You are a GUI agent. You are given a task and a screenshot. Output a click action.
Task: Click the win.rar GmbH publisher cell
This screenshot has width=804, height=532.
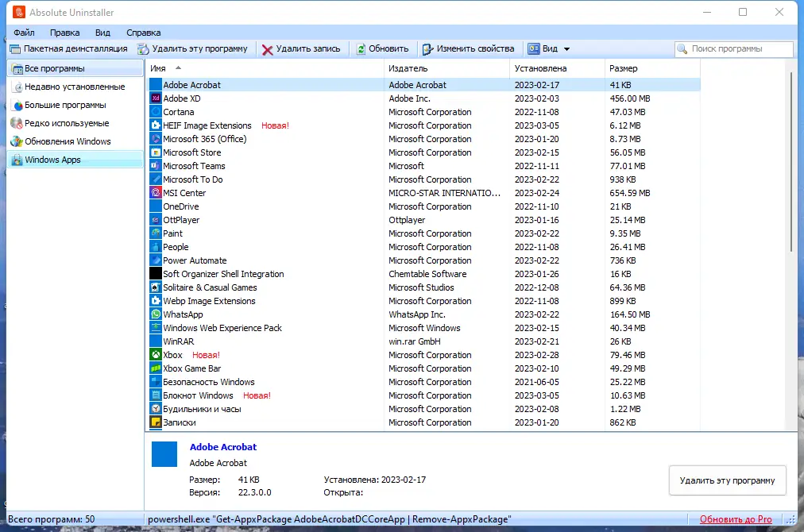point(414,341)
